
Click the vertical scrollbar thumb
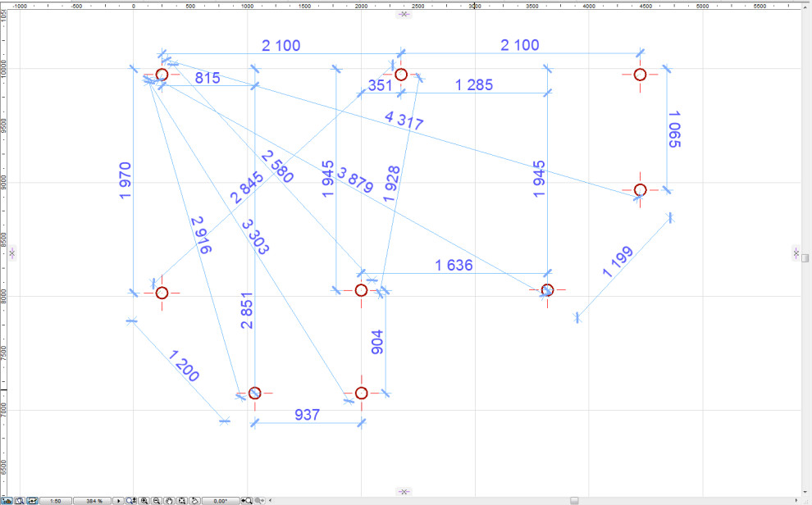click(805, 258)
